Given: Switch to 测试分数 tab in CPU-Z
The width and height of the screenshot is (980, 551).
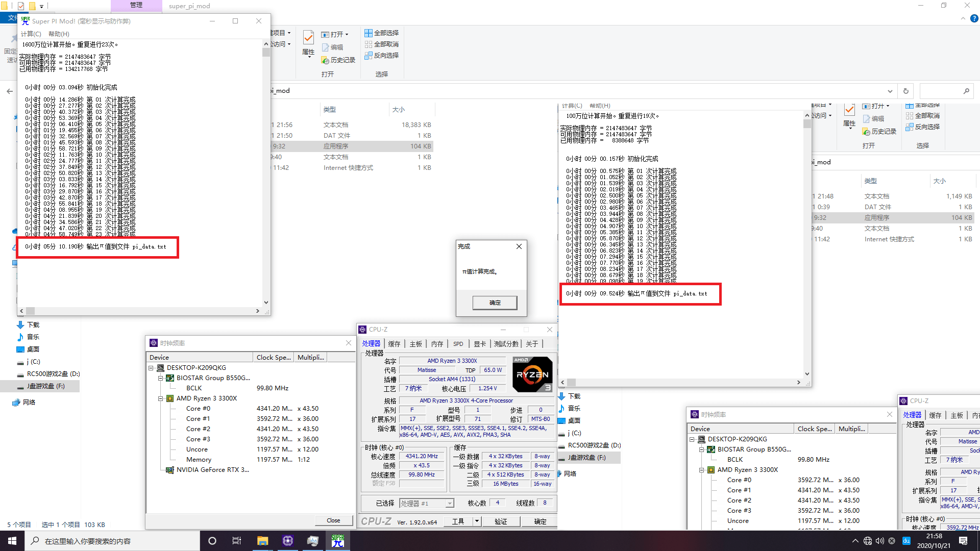Looking at the screenshot, I should click(506, 344).
